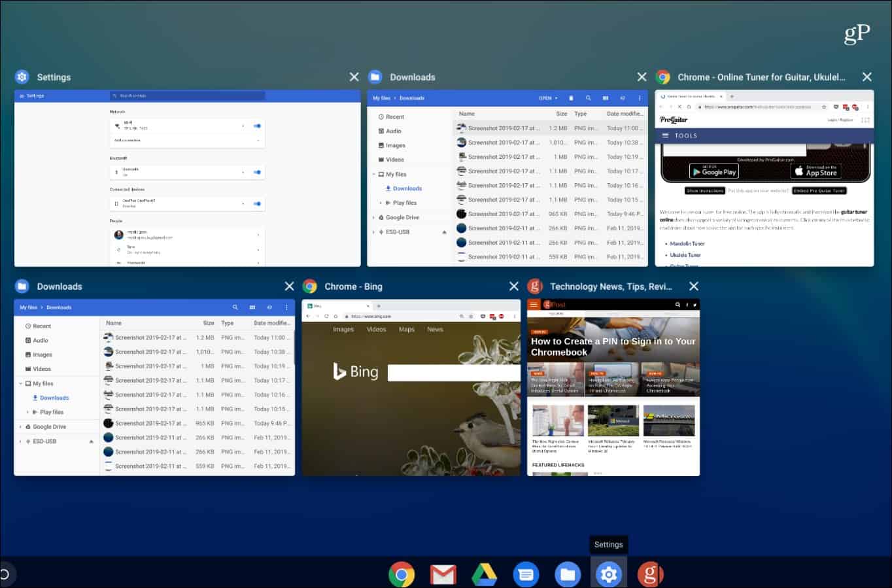The height and width of the screenshot is (588, 892).
Task: Select Recent in Downloads window with OPEN
Action: pos(391,117)
